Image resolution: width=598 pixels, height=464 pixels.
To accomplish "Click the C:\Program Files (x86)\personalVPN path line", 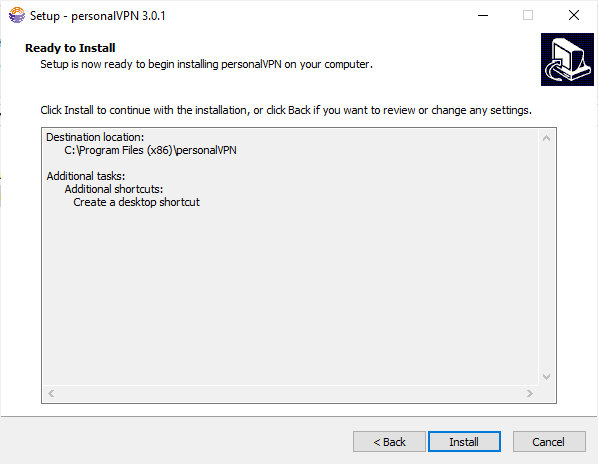I will point(150,150).
